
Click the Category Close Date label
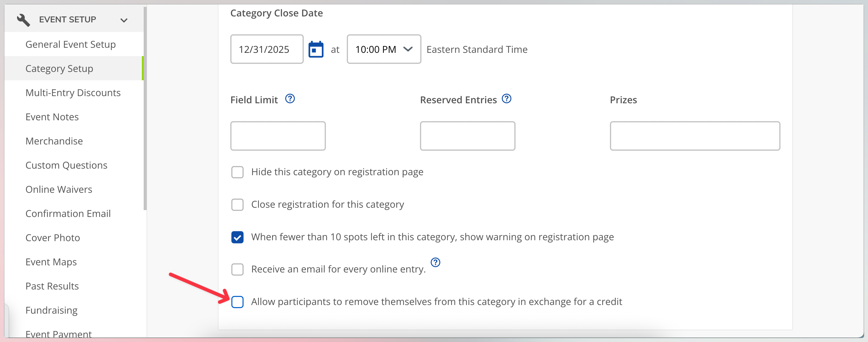[x=277, y=13]
